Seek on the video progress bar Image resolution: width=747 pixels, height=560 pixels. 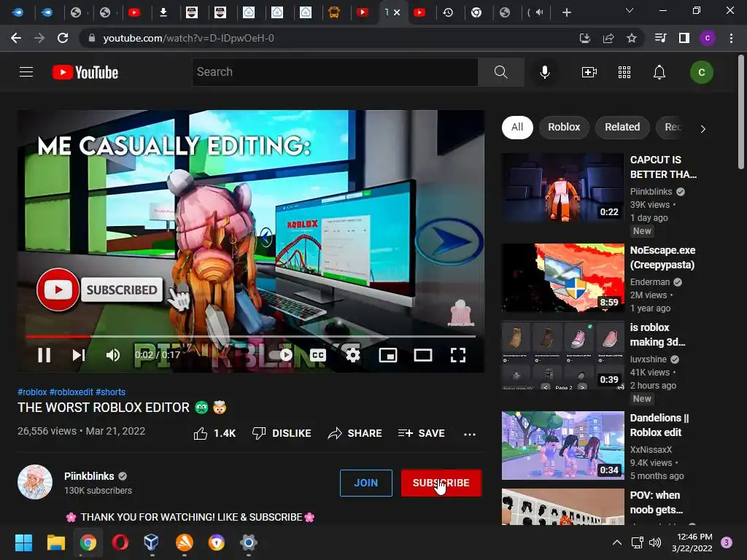click(x=251, y=336)
